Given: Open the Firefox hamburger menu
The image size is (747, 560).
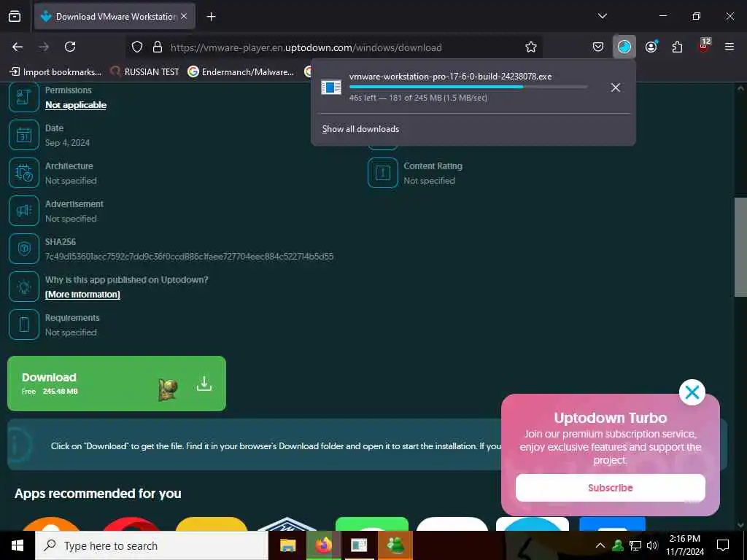Looking at the screenshot, I should (729, 47).
